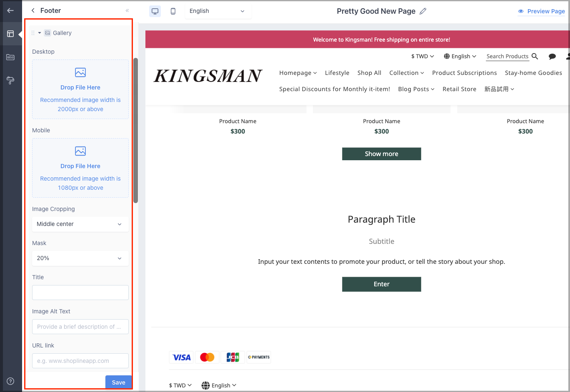Click the Save button

118,382
